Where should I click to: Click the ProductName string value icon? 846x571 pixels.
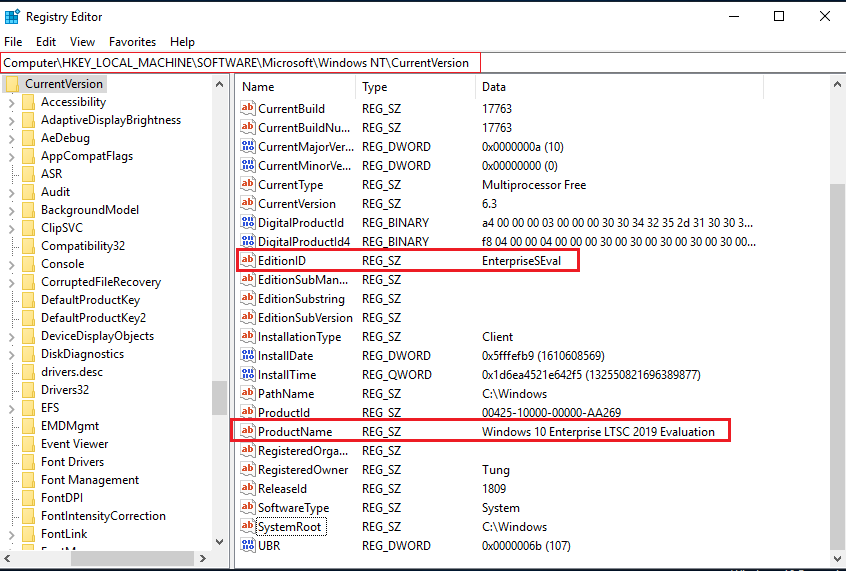248,431
